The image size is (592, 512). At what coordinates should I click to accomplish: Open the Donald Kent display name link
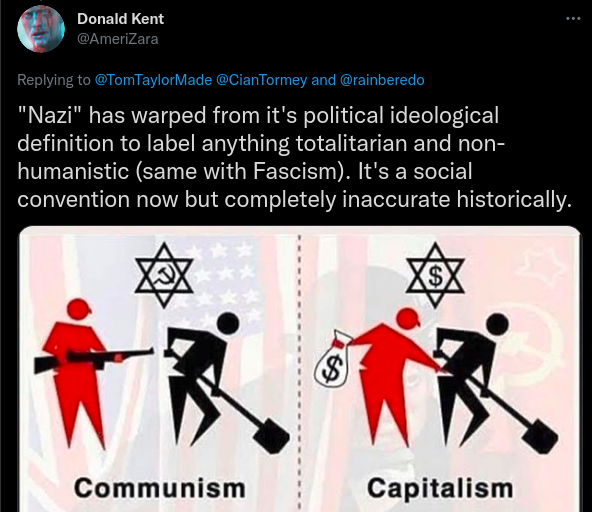click(x=120, y=19)
